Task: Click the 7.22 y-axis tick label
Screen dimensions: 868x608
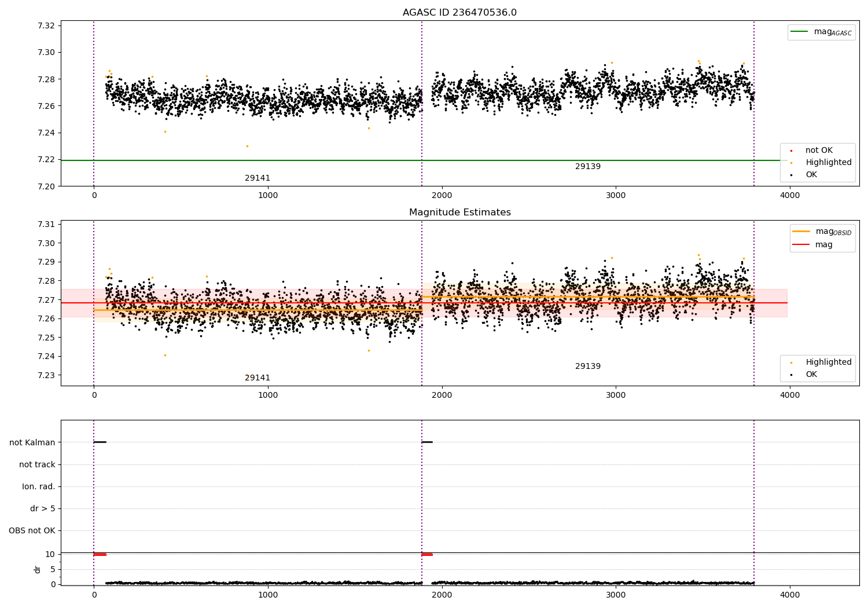Action: tap(46, 159)
